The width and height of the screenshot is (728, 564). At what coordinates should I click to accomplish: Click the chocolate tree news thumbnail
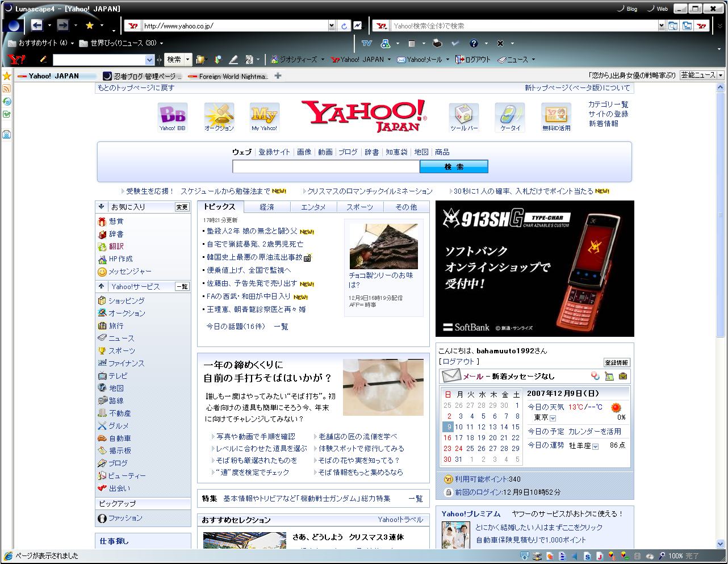click(383, 246)
